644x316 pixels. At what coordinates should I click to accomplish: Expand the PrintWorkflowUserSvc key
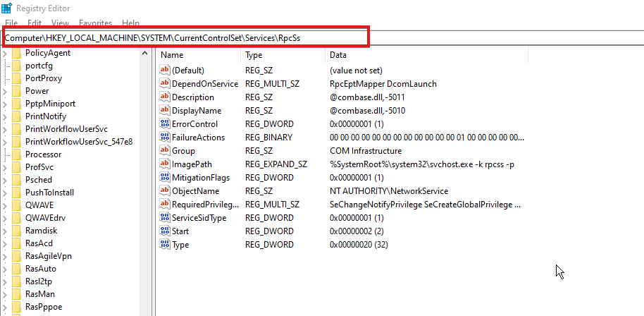point(4,130)
